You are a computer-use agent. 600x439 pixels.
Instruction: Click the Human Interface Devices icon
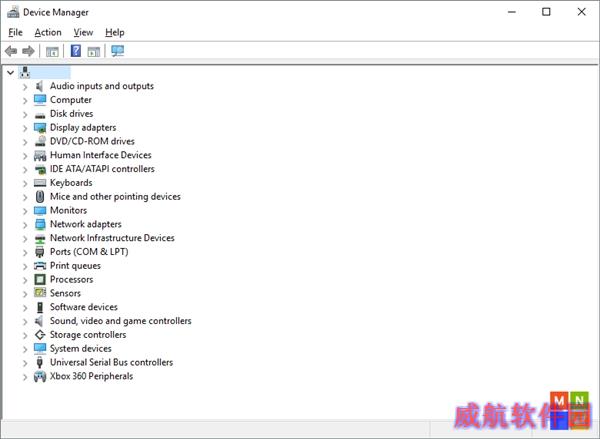[40, 155]
